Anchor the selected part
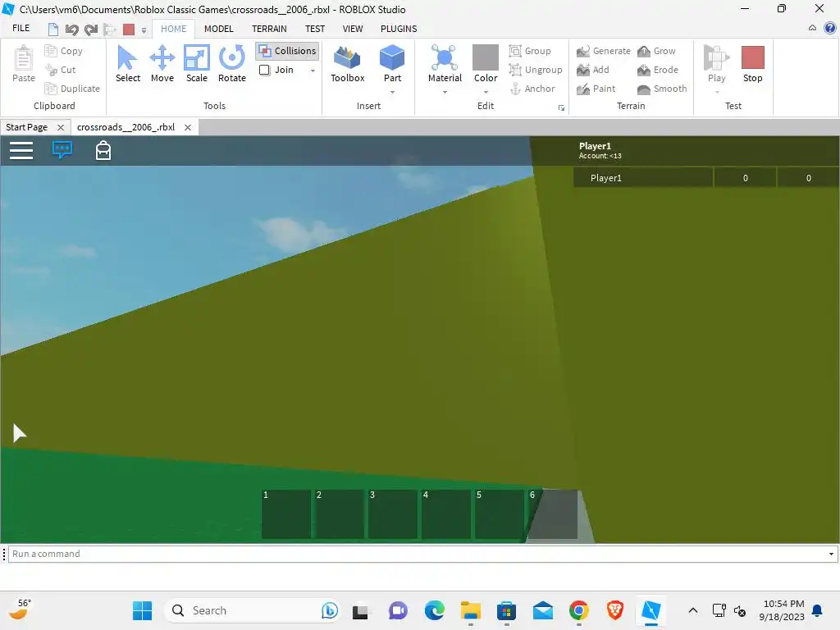Image resolution: width=840 pixels, height=630 pixels. (x=532, y=89)
